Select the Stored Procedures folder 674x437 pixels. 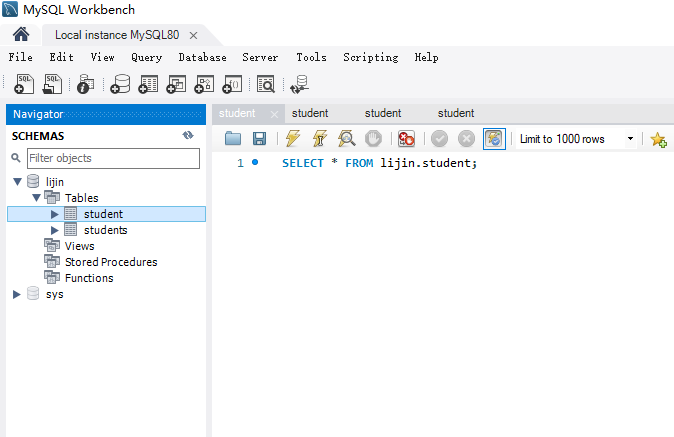click(111, 262)
